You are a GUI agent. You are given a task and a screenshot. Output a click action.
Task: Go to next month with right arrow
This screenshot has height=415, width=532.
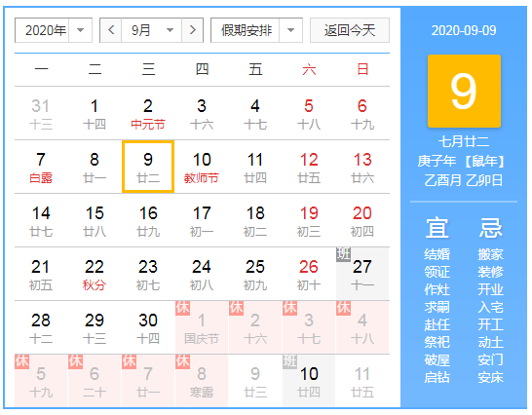pyautogui.click(x=192, y=30)
